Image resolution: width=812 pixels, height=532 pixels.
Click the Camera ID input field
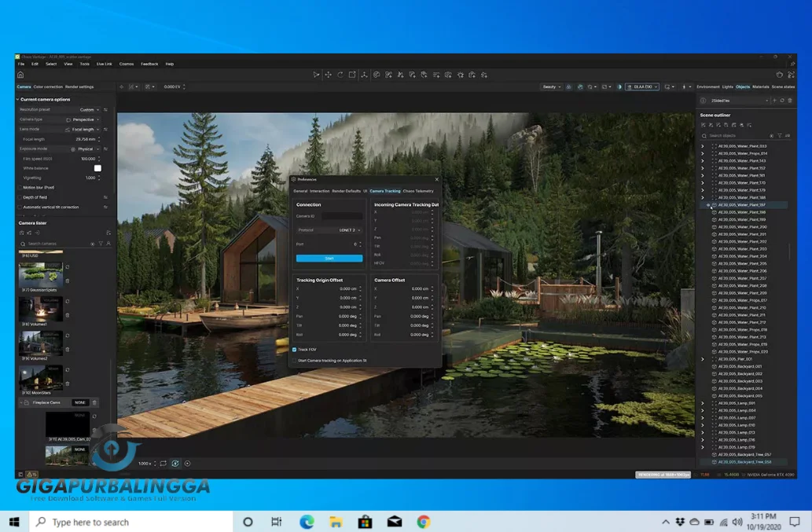(341, 215)
